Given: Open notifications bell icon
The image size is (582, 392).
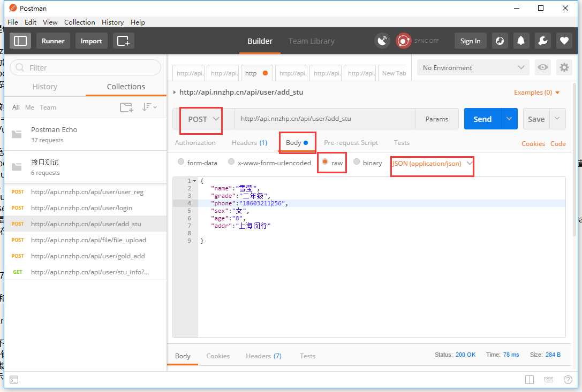Looking at the screenshot, I should click(x=521, y=41).
